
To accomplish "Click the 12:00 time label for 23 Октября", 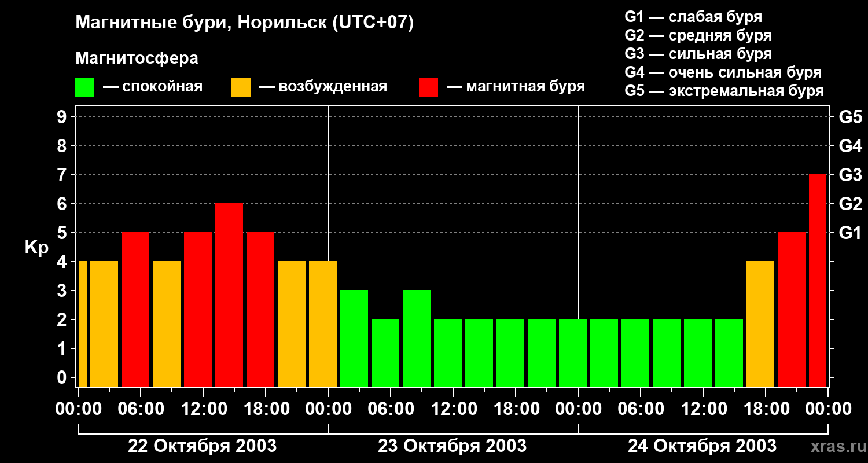I will point(453,409).
